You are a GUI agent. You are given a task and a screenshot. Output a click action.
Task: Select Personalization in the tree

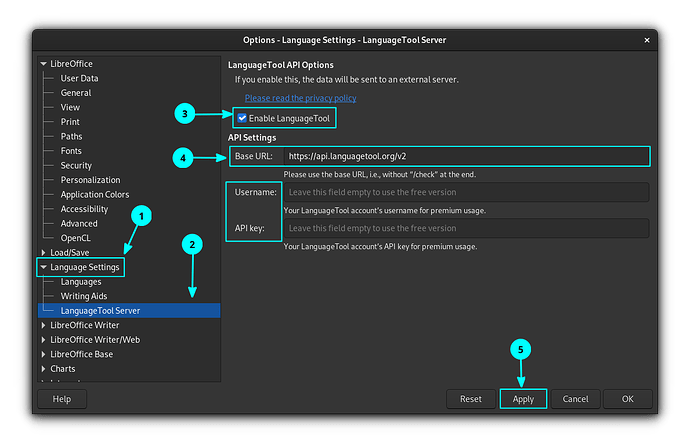[x=90, y=180]
